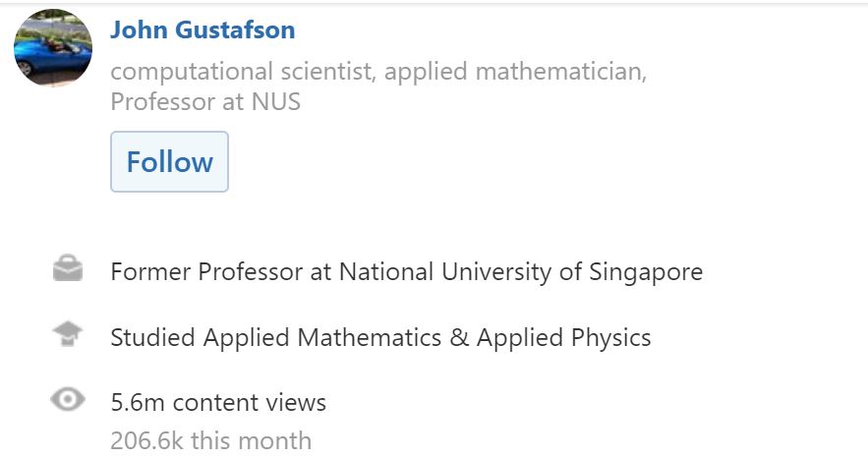
Task: Click the graduation cap education icon
Action: point(68,334)
